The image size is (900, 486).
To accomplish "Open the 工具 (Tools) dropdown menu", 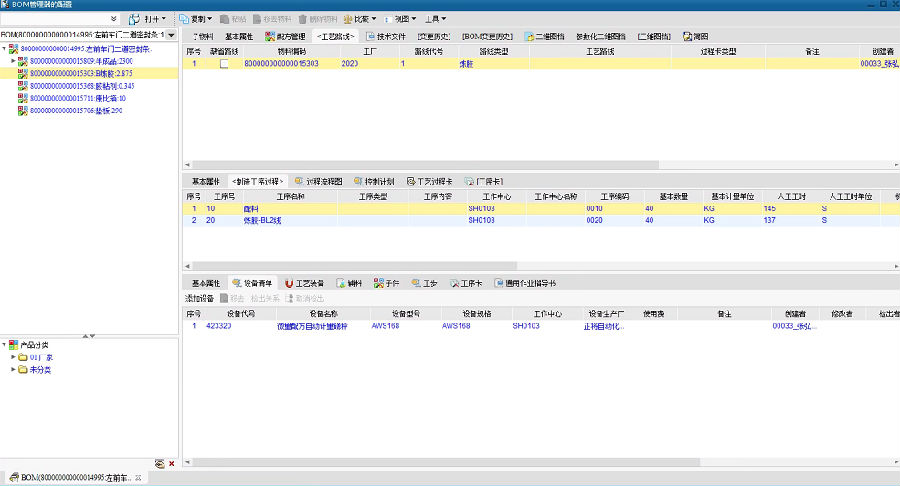I will [x=435, y=19].
